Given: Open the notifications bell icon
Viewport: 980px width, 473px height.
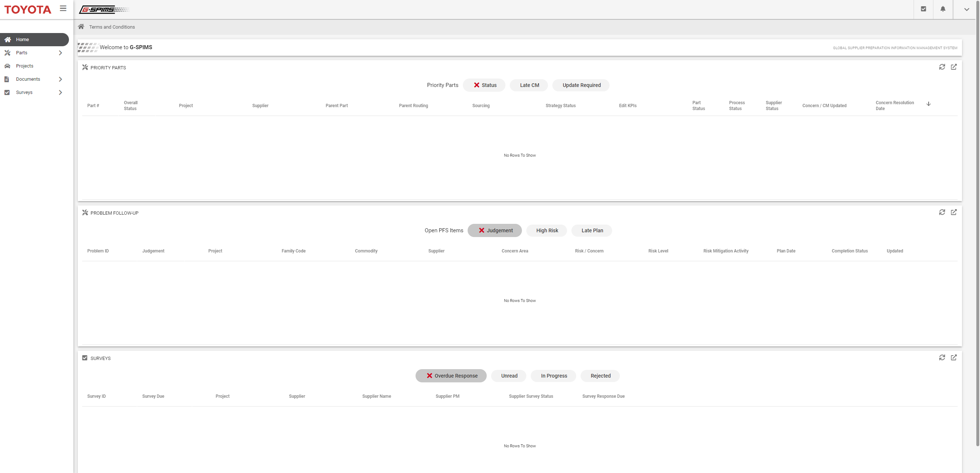Looking at the screenshot, I should pos(943,9).
